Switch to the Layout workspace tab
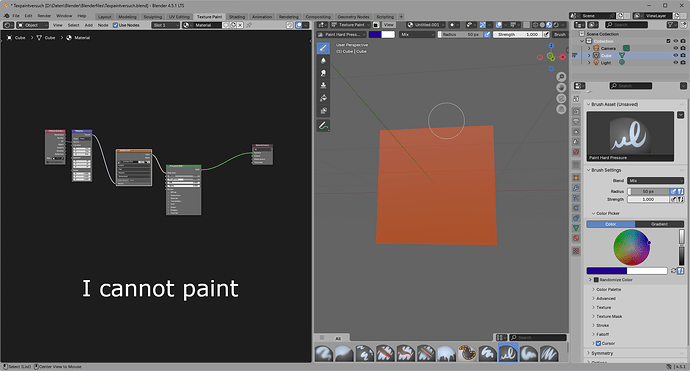690x371 pixels. pyautogui.click(x=105, y=17)
